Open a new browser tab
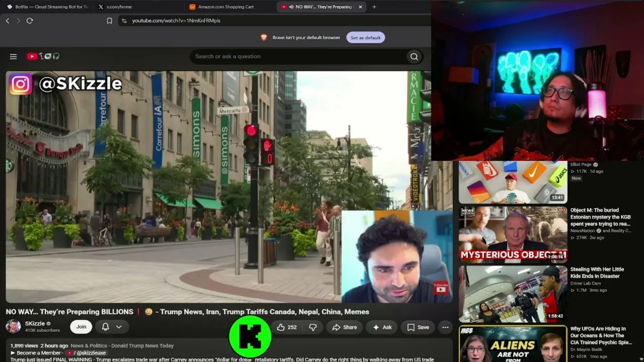The width and height of the screenshot is (644, 362). point(374,7)
